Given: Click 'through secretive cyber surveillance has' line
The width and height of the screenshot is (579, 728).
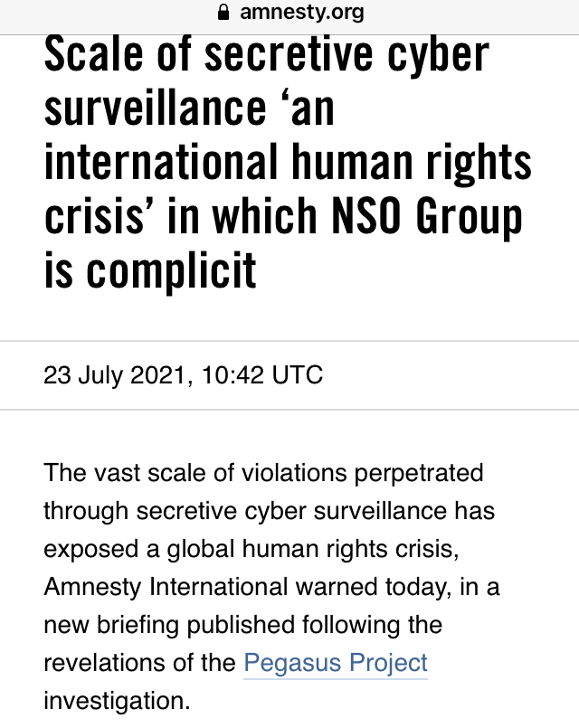Looking at the screenshot, I should [270, 511].
